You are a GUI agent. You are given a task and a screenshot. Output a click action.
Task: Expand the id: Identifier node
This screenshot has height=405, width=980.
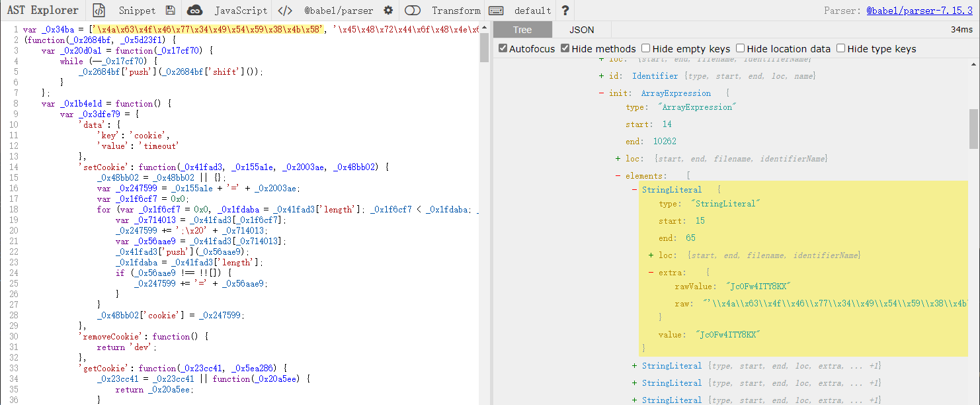(x=602, y=76)
